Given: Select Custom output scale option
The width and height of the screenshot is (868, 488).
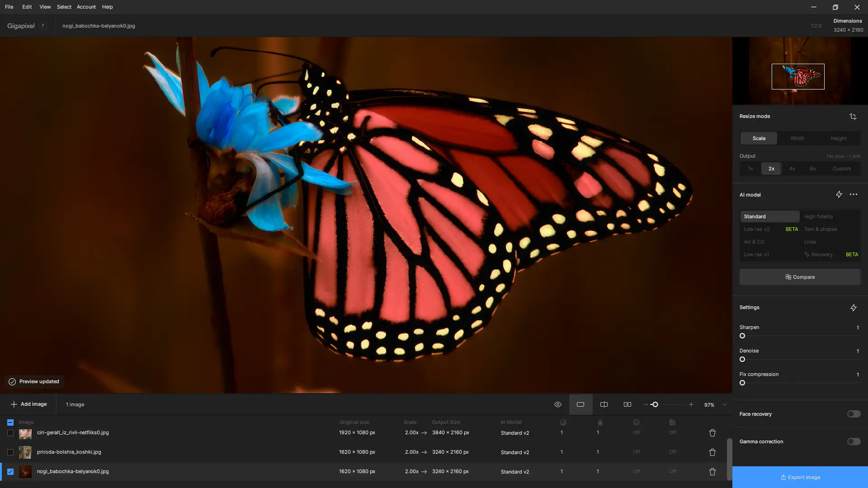Looking at the screenshot, I should [x=841, y=169].
